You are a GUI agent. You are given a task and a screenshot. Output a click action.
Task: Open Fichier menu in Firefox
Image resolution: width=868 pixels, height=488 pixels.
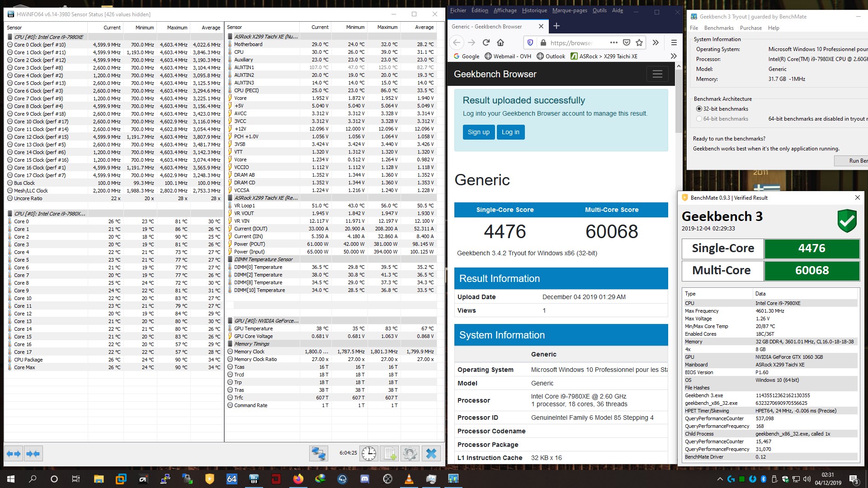pos(458,10)
